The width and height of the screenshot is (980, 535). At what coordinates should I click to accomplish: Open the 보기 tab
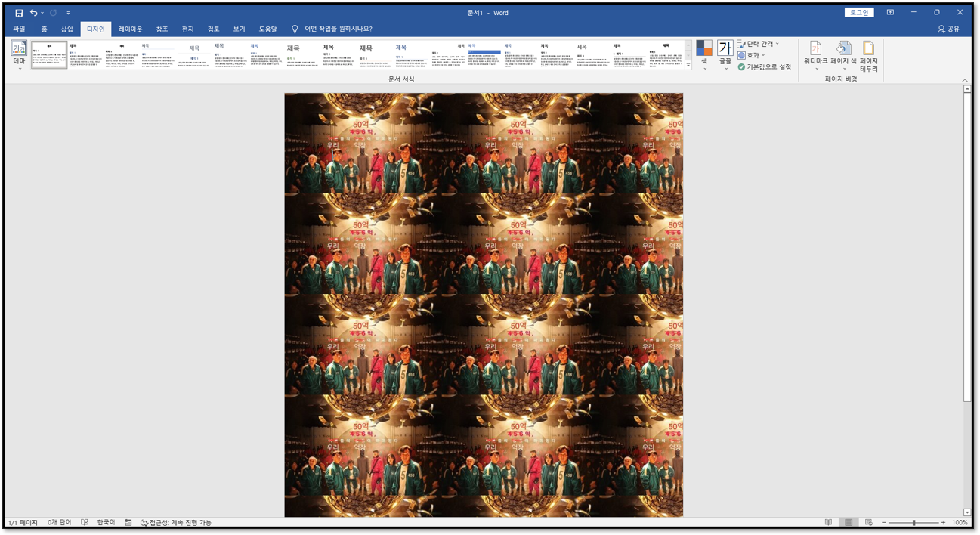(239, 29)
